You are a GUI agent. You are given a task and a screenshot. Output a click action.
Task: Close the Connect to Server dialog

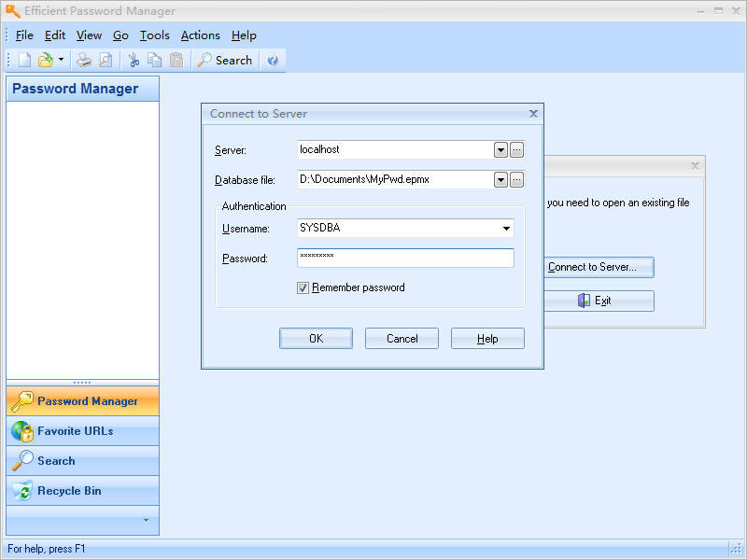point(533,113)
